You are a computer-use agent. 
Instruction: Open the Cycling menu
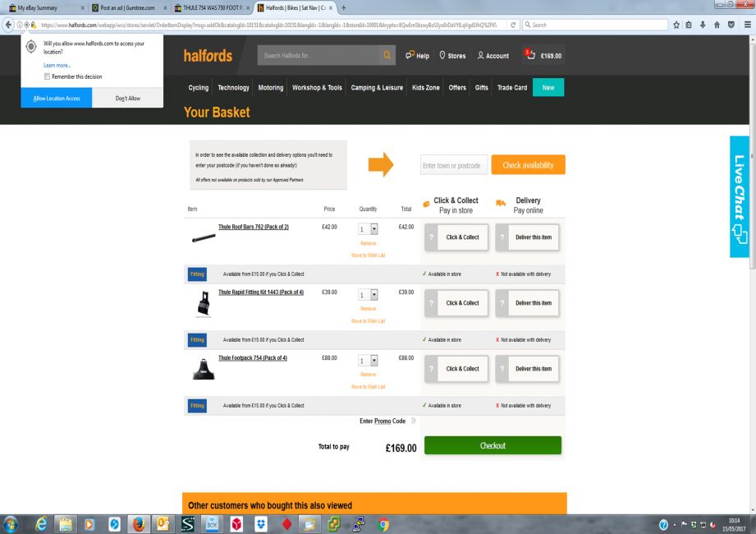click(x=198, y=87)
